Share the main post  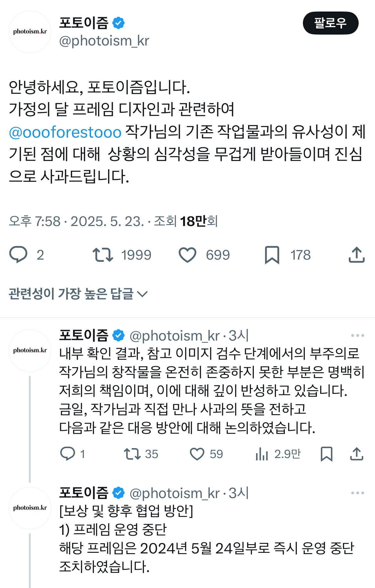tap(356, 255)
